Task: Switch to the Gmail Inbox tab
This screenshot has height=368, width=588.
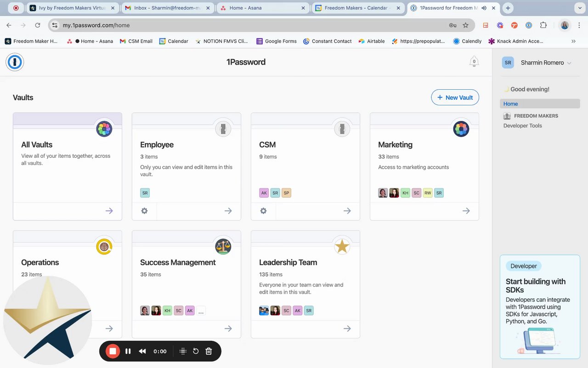Action: [168, 8]
